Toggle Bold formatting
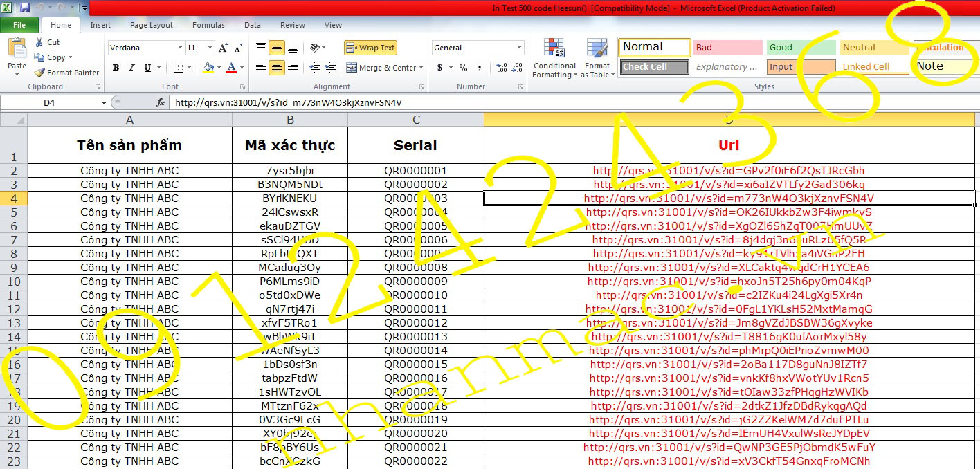Viewport: 980px width, 469px height. (x=116, y=68)
